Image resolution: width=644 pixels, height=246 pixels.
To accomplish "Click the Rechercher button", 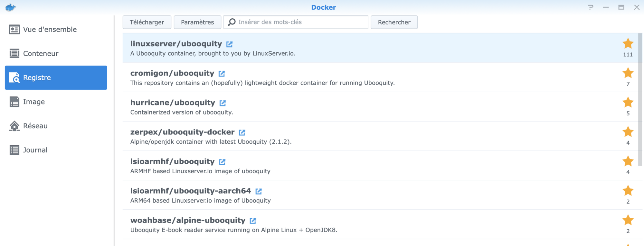I will pos(394,22).
